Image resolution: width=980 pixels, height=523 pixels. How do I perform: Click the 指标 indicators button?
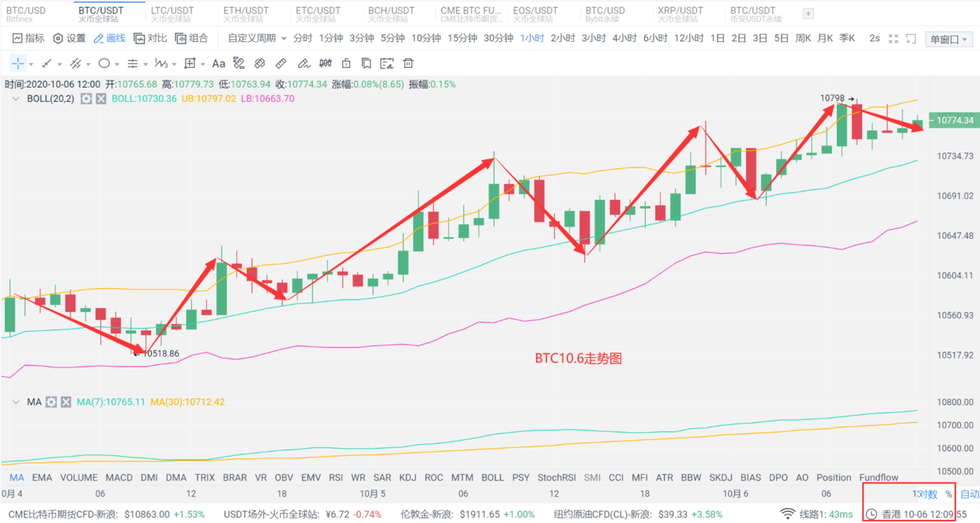coord(28,38)
